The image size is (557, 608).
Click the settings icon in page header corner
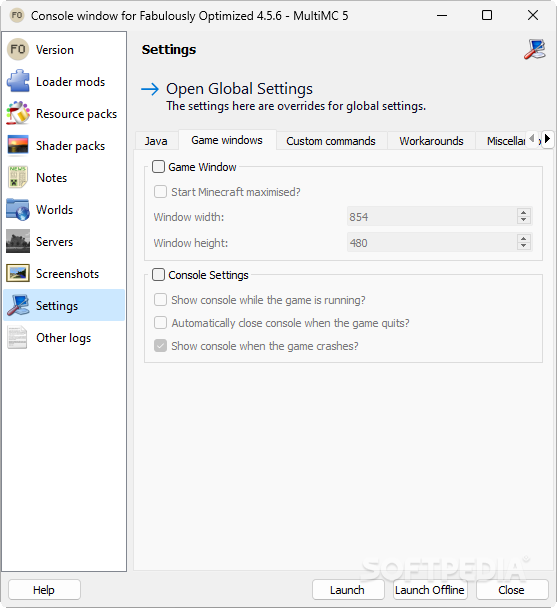coord(535,49)
